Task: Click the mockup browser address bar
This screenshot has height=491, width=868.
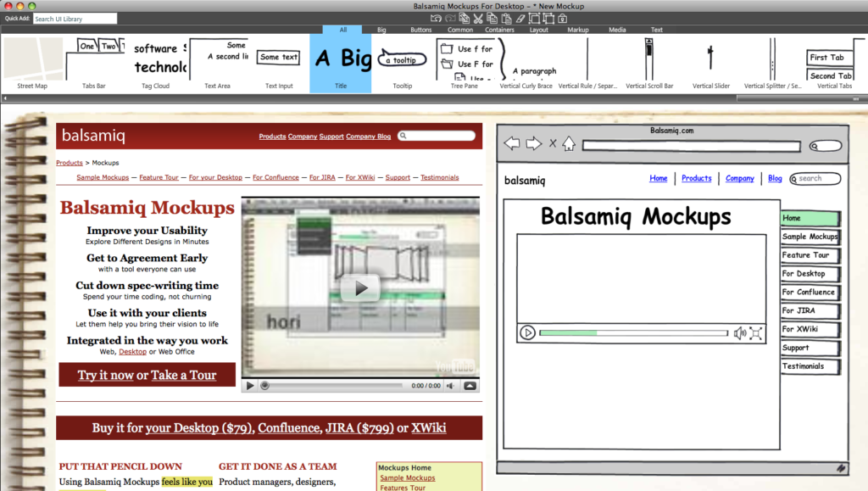Action: (691, 146)
